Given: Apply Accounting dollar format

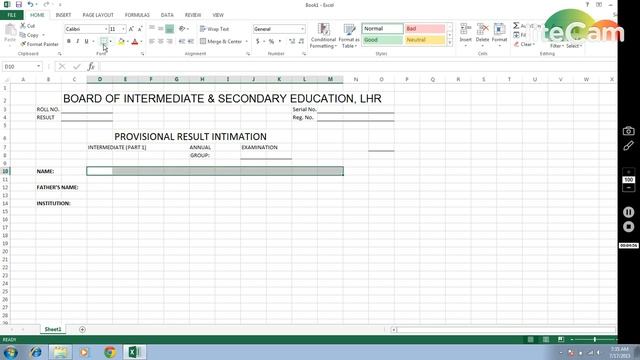Looking at the screenshot, I should click(258, 41).
